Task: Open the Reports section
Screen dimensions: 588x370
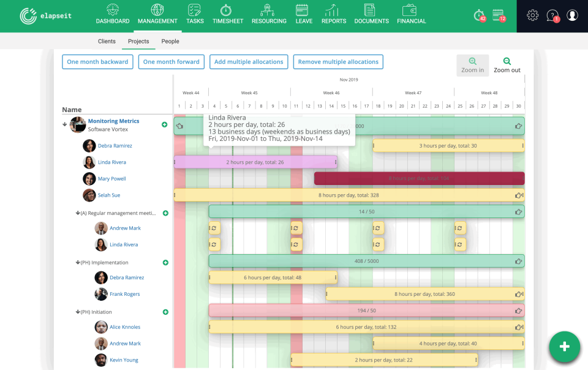Action: click(x=334, y=14)
